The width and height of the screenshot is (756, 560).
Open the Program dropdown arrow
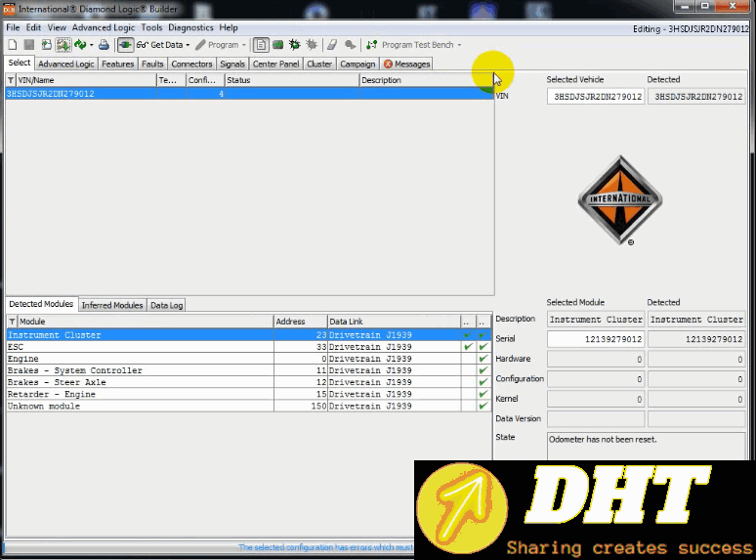point(244,45)
